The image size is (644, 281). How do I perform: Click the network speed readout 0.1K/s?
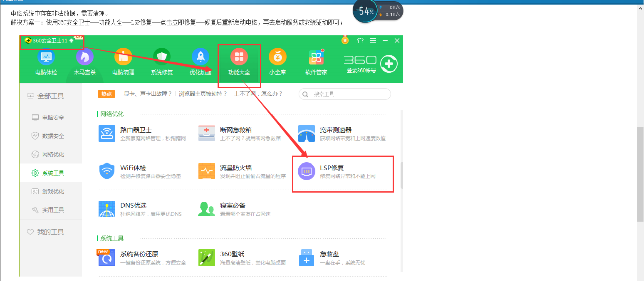(392, 15)
